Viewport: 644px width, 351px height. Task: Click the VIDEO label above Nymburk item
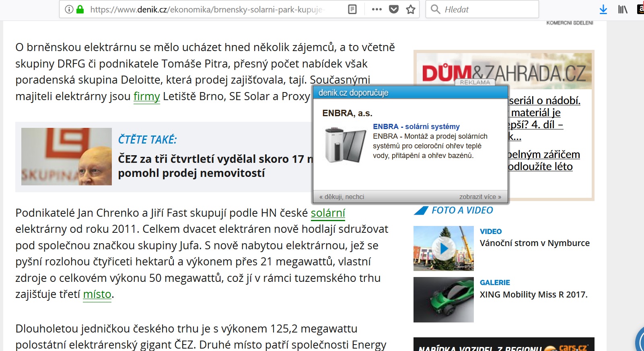[491, 232]
